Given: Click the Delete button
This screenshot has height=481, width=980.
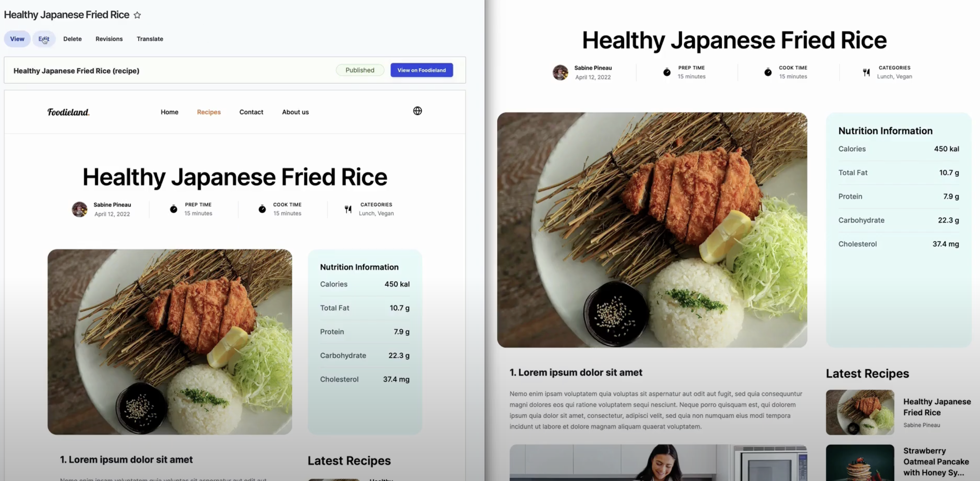Looking at the screenshot, I should (x=72, y=39).
